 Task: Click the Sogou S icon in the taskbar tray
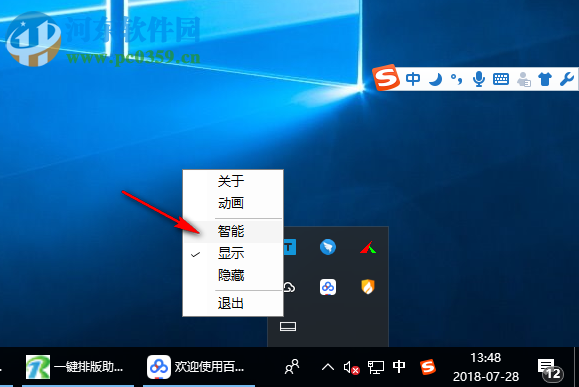click(428, 367)
